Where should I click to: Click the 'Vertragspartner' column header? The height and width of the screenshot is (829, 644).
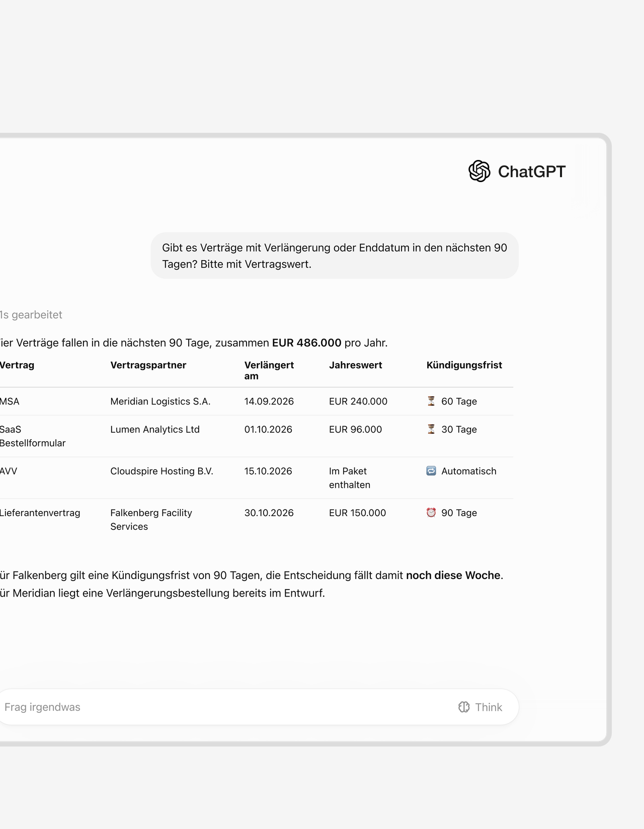coord(148,365)
